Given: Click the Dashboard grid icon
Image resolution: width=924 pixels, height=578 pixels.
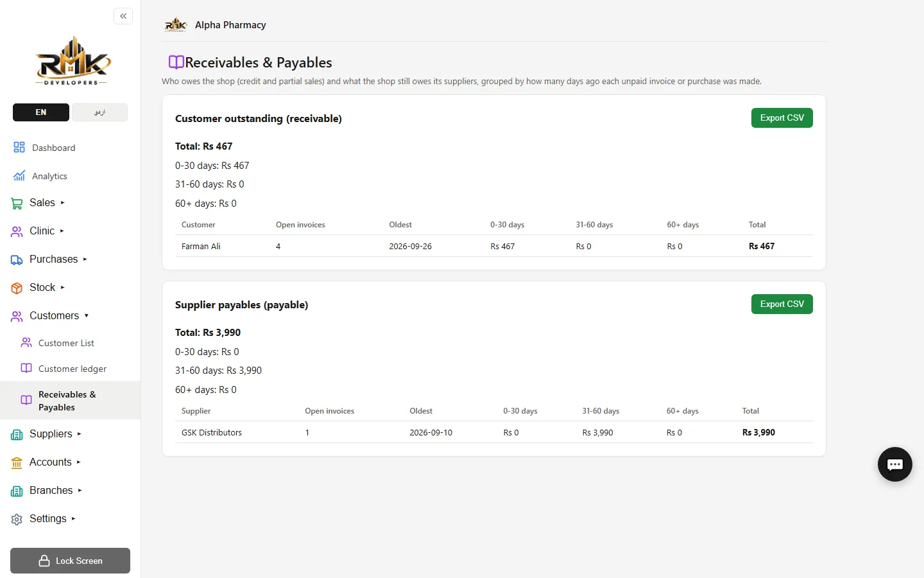Looking at the screenshot, I should pos(19,148).
